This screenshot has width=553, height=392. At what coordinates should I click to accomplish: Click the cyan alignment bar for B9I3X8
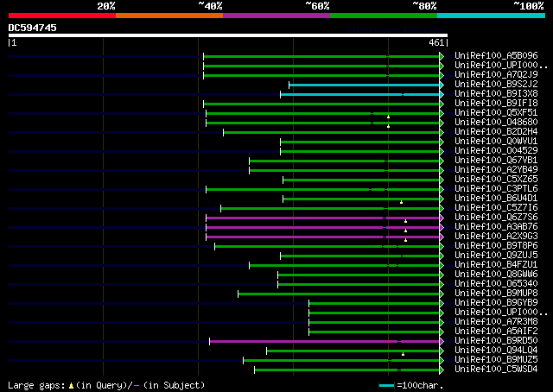pyautogui.click(x=360, y=94)
